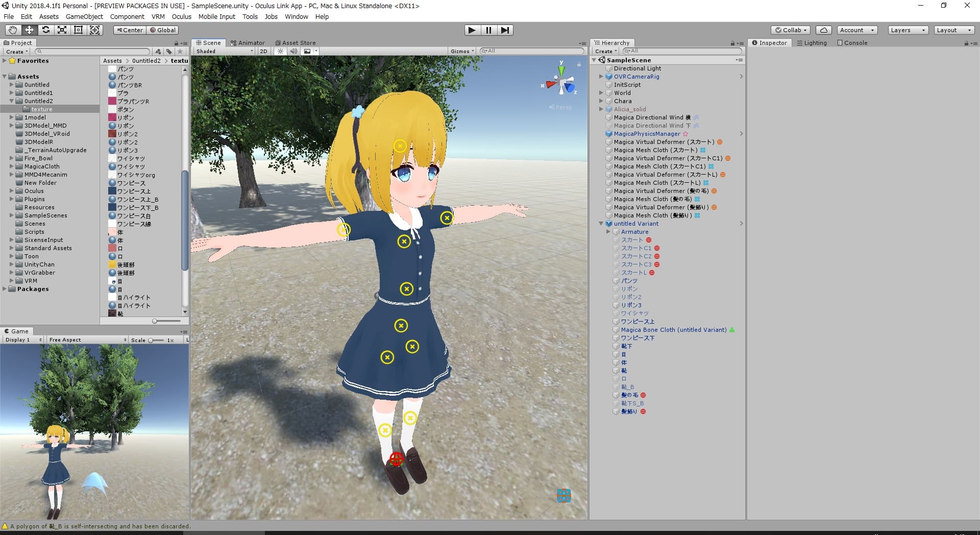This screenshot has height=535, width=980.
Task: Open the Gizmos dropdown
Action: tap(462, 51)
